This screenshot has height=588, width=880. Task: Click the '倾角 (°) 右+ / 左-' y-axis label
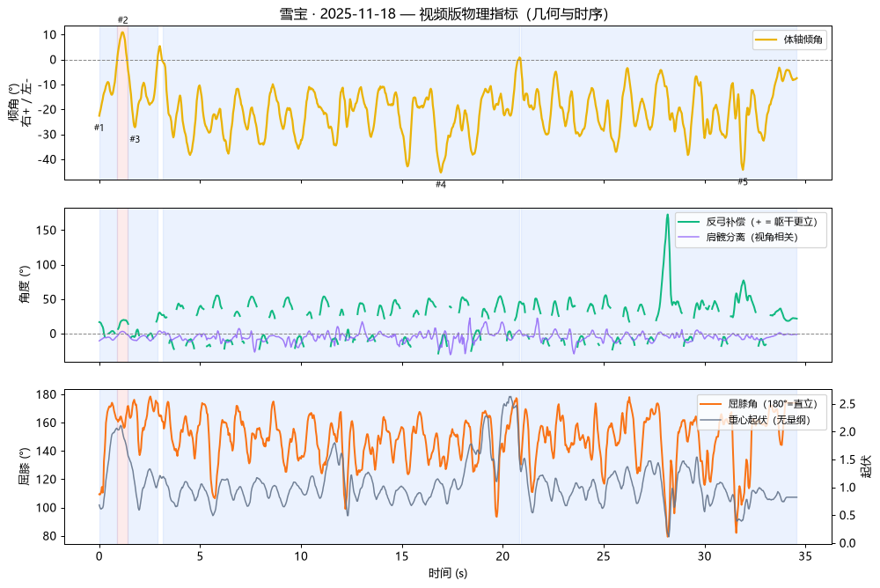tap(19, 103)
